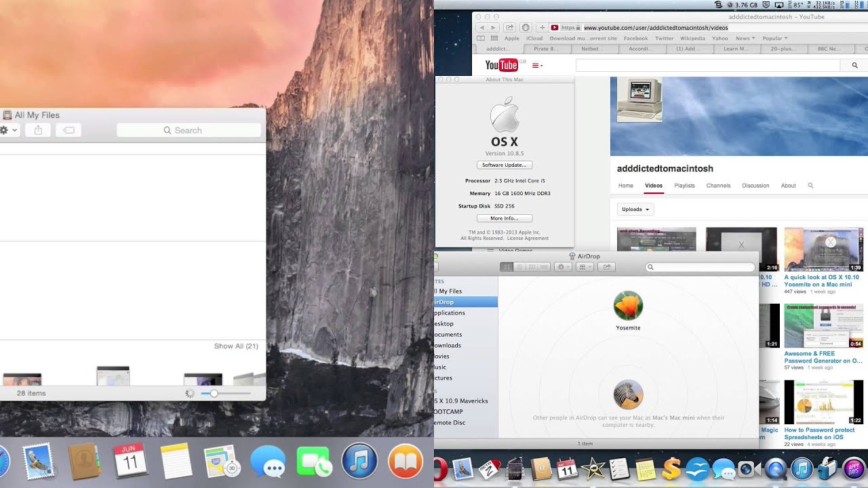The height and width of the screenshot is (488, 868).
Task: Open Reminders checklist icon in right dock
Action: [x=618, y=468]
